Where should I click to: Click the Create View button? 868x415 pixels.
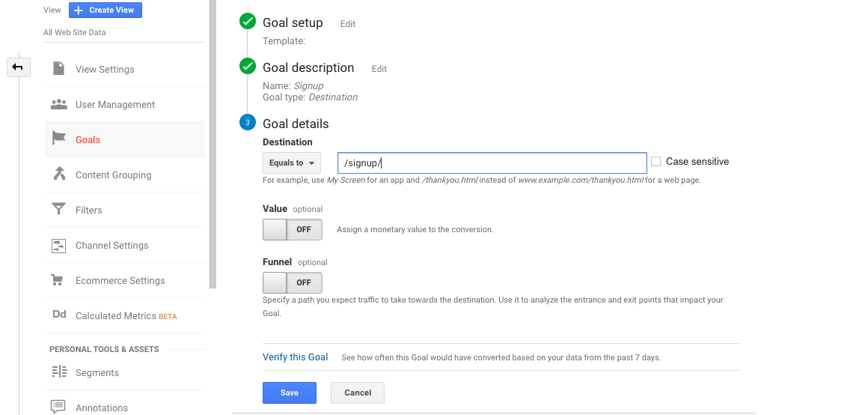point(106,10)
